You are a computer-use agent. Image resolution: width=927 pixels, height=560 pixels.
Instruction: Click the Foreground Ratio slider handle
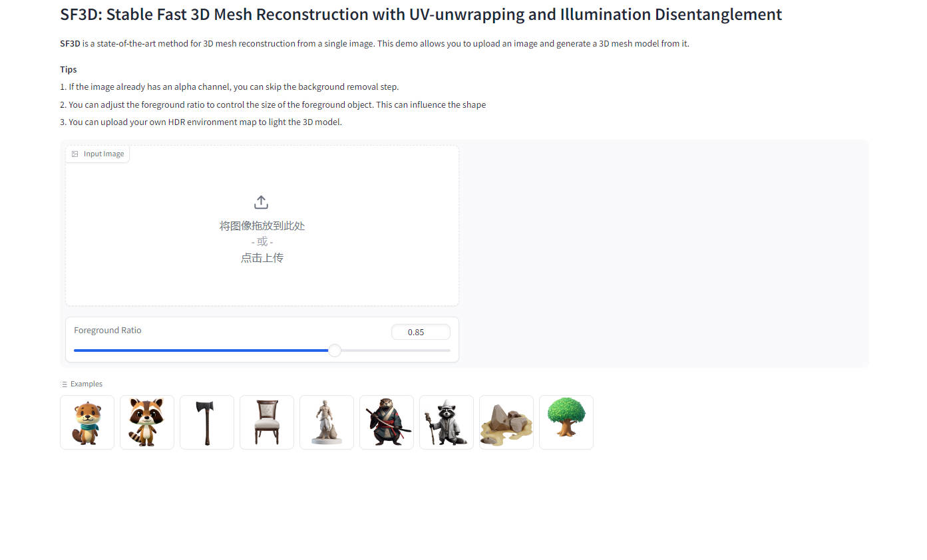pyautogui.click(x=335, y=350)
